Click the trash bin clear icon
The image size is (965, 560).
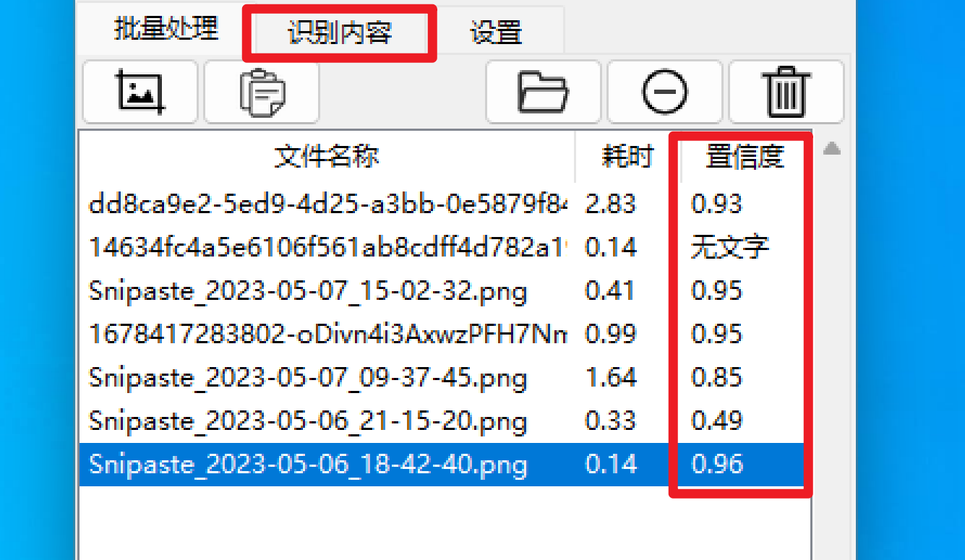(786, 92)
